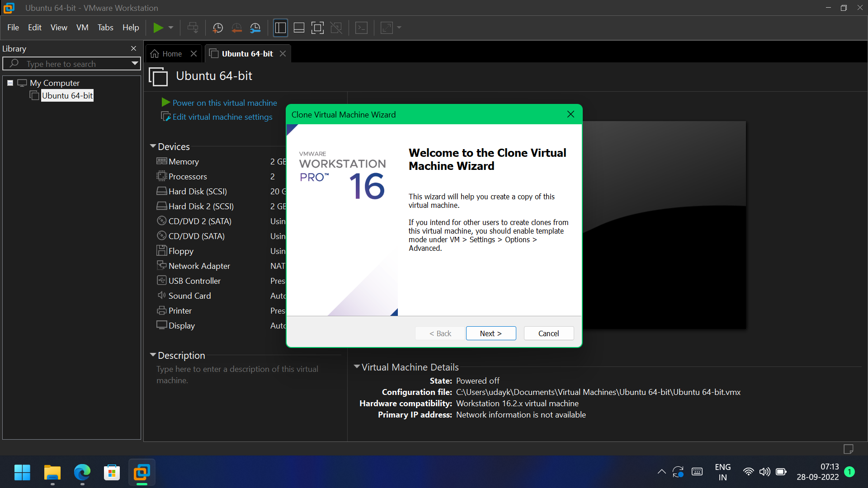This screenshot has height=488, width=868.
Task: Open Microsoft Edge from the taskbar
Action: point(82,473)
